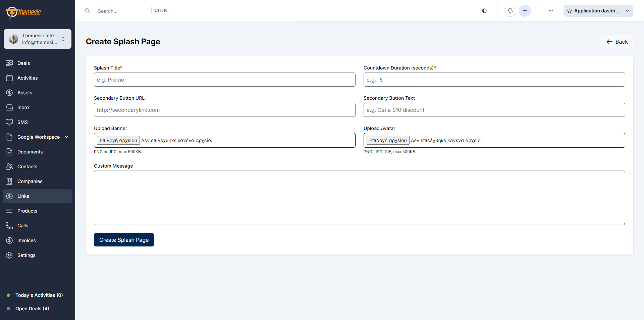Image resolution: width=644 pixels, height=320 pixels.
Task: Click the Invoices icon in sidebar
Action: point(9,240)
